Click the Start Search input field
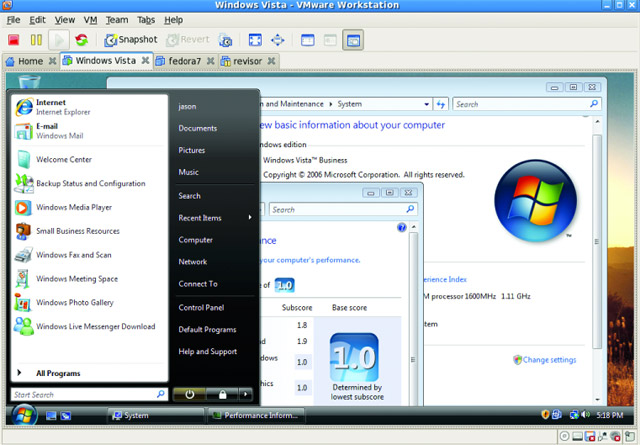The width and height of the screenshot is (640, 445). (x=89, y=394)
